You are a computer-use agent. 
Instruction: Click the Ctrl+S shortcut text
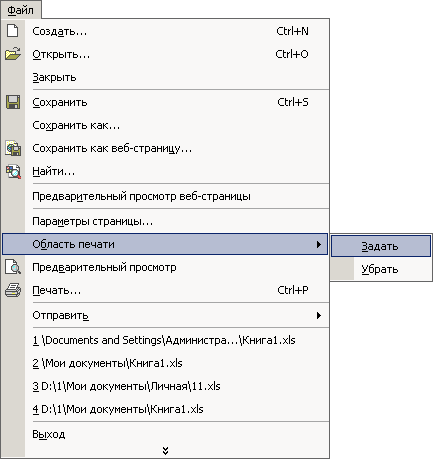[x=293, y=102]
